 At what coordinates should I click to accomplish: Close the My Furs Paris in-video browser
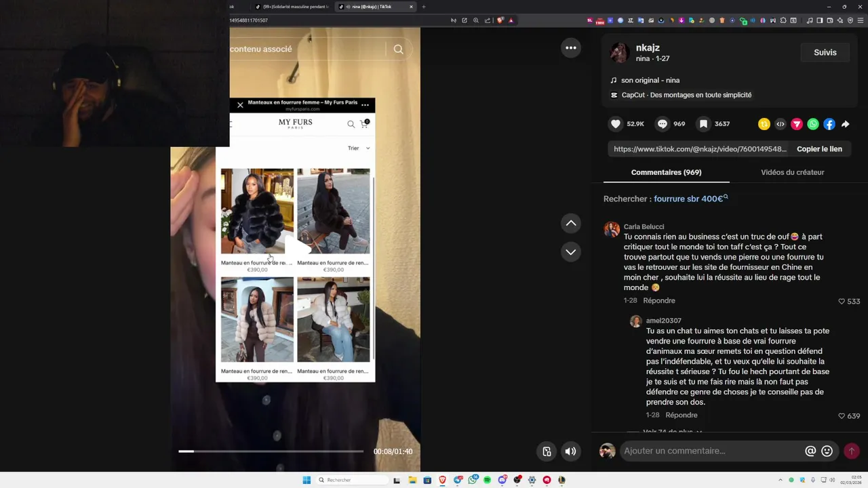coord(240,105)
